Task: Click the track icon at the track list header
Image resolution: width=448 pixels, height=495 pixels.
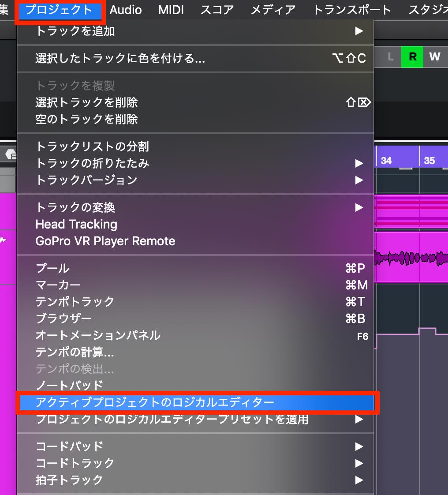Action: (x=11, y=154)
